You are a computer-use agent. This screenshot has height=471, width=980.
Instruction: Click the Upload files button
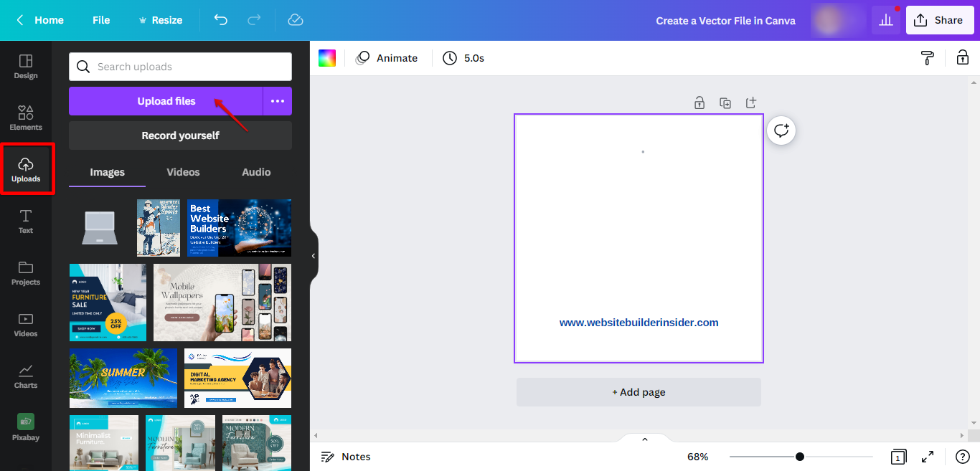tap(166, 101)
